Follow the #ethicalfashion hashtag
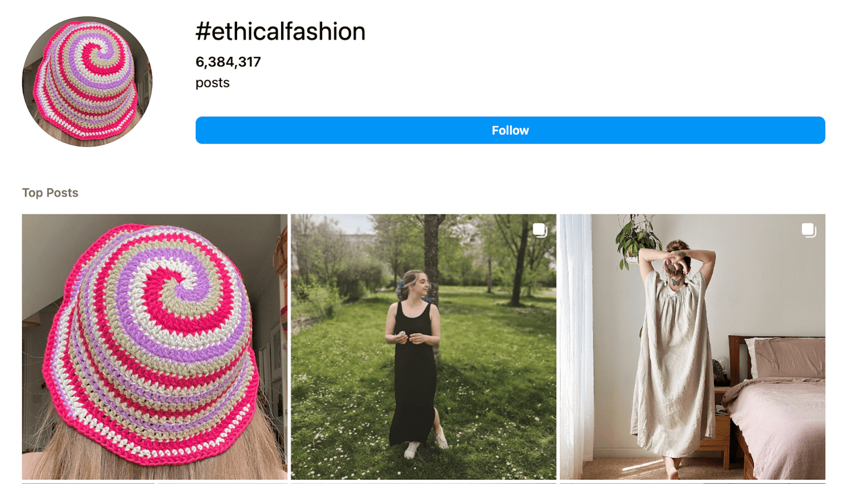 [x=510, y=130]
